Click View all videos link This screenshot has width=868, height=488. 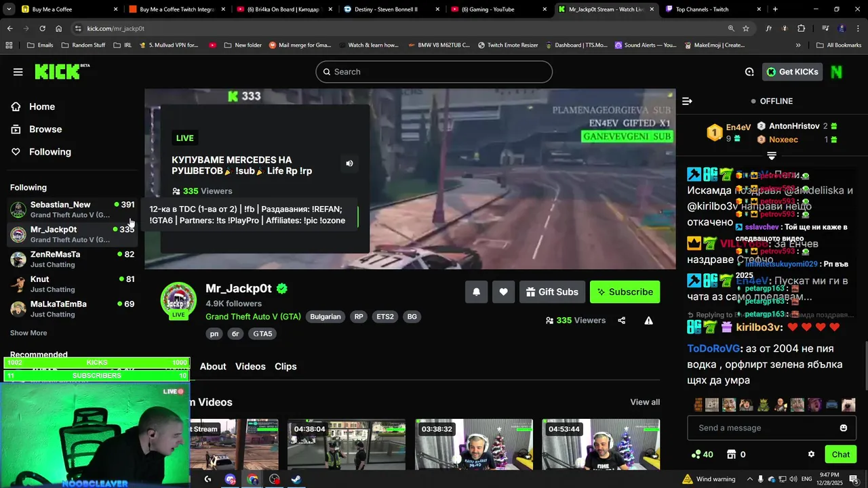[645, 402]
